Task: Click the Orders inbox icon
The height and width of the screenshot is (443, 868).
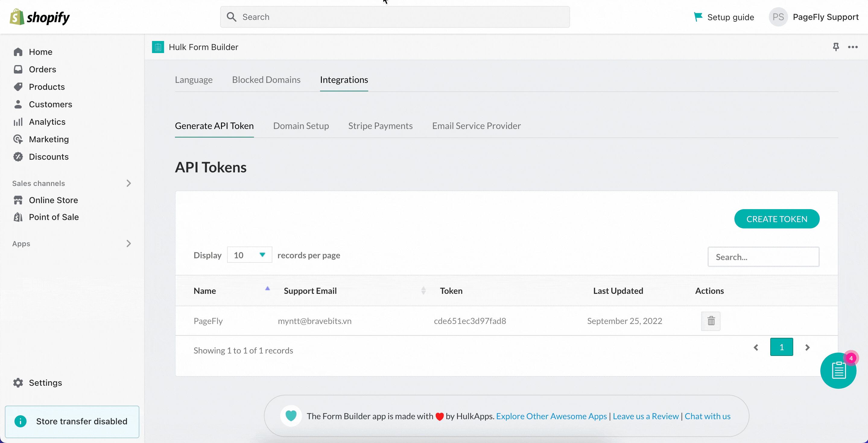Action: [x=18, y=69]
